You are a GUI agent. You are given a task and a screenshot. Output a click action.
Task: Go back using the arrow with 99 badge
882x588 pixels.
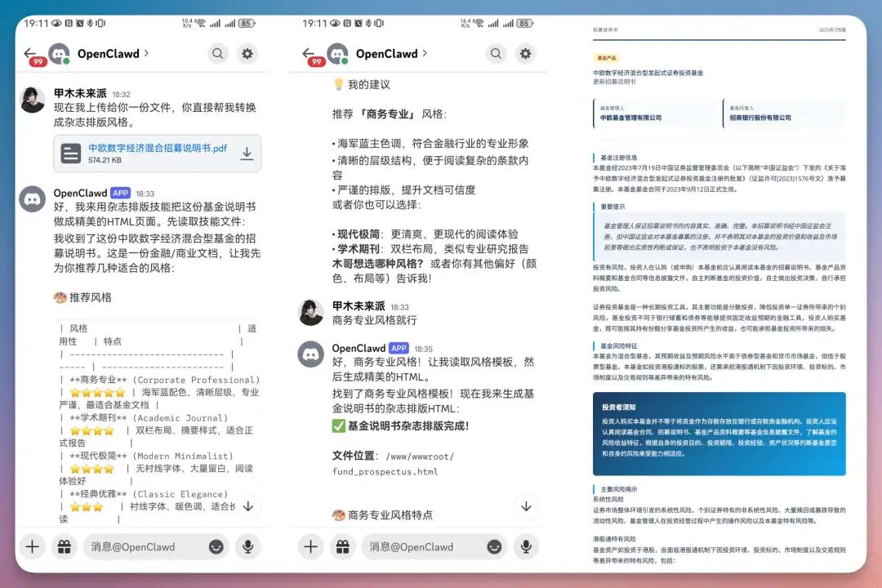29,51
